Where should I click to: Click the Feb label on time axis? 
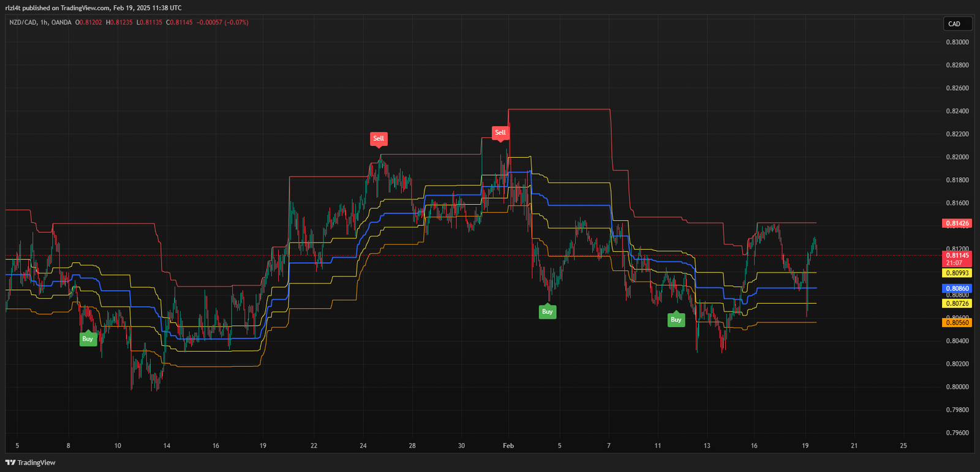(x=508, y=446)
